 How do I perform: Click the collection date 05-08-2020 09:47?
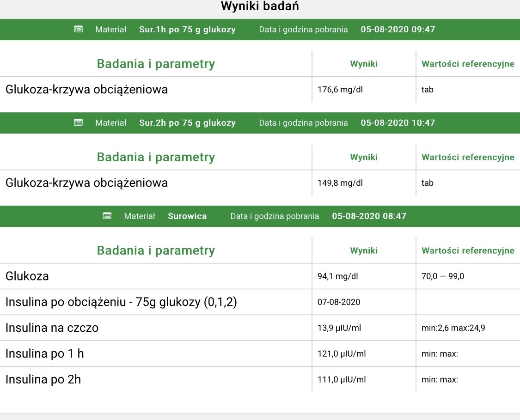coord(398,30)
